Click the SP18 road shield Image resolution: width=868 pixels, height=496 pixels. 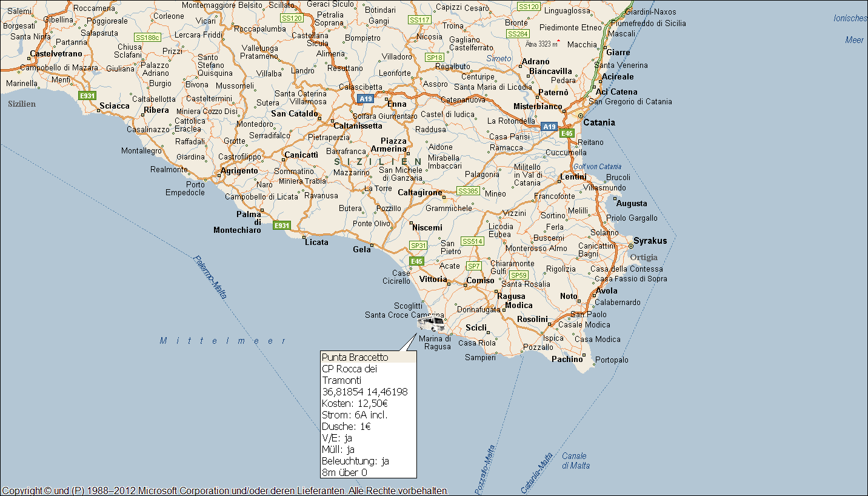point(435,58)
